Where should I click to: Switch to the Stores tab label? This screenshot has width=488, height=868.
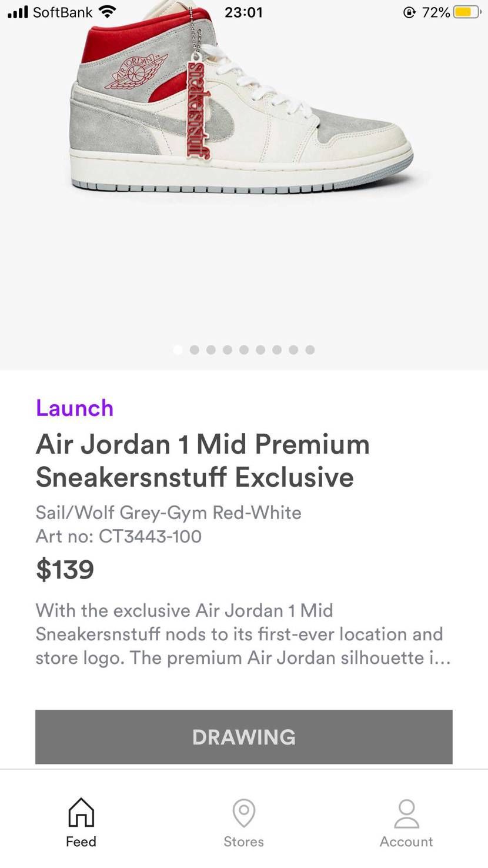tap(243, 842)
